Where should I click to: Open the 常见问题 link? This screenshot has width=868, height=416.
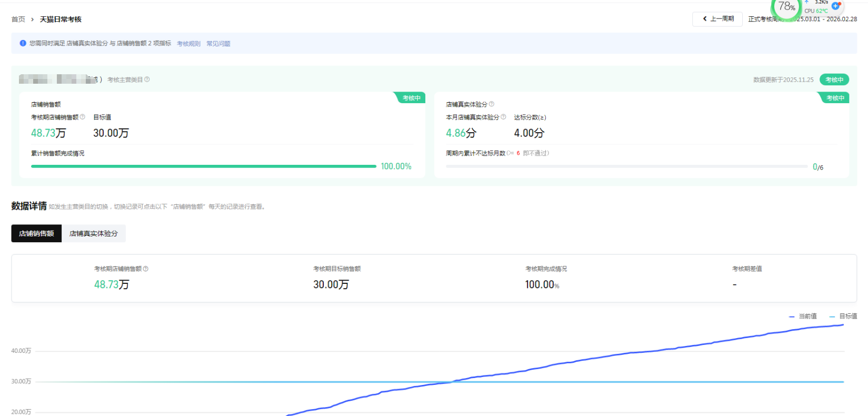(218, 44)
